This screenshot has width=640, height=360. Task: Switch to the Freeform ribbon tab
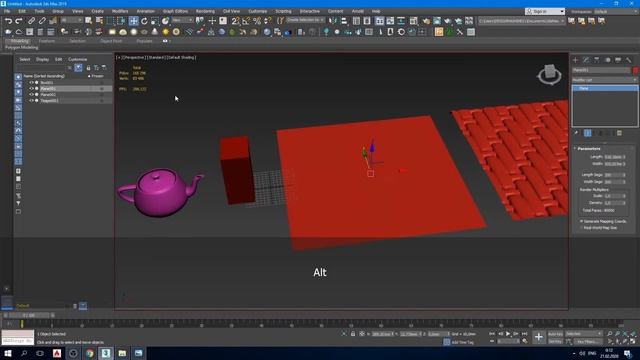tap(47, 41)
